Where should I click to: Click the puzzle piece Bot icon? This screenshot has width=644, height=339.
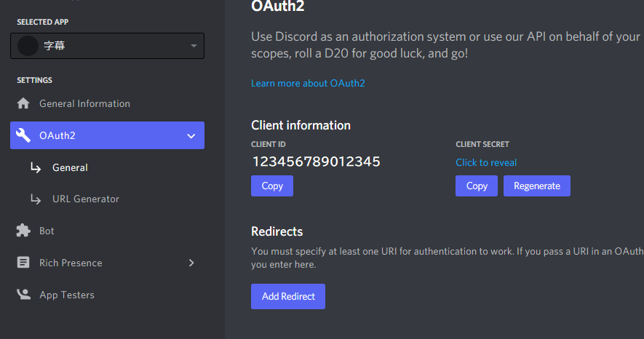[23, 230]
